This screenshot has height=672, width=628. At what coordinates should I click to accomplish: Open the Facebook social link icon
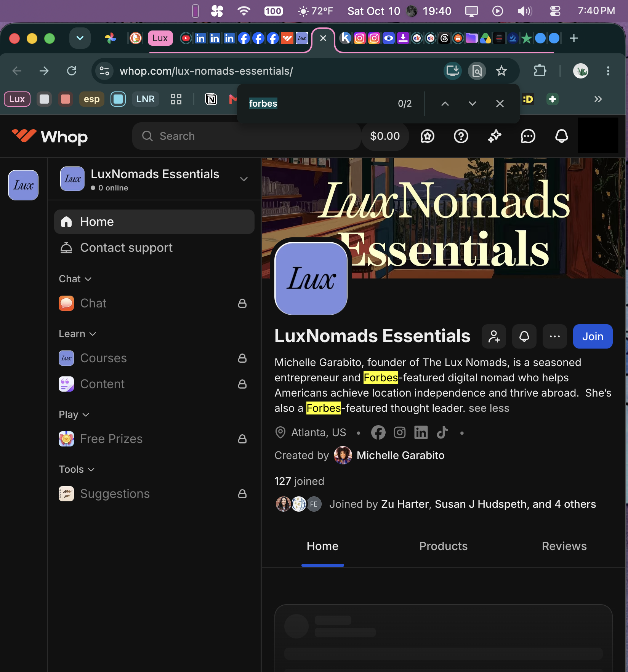[378, 432]
